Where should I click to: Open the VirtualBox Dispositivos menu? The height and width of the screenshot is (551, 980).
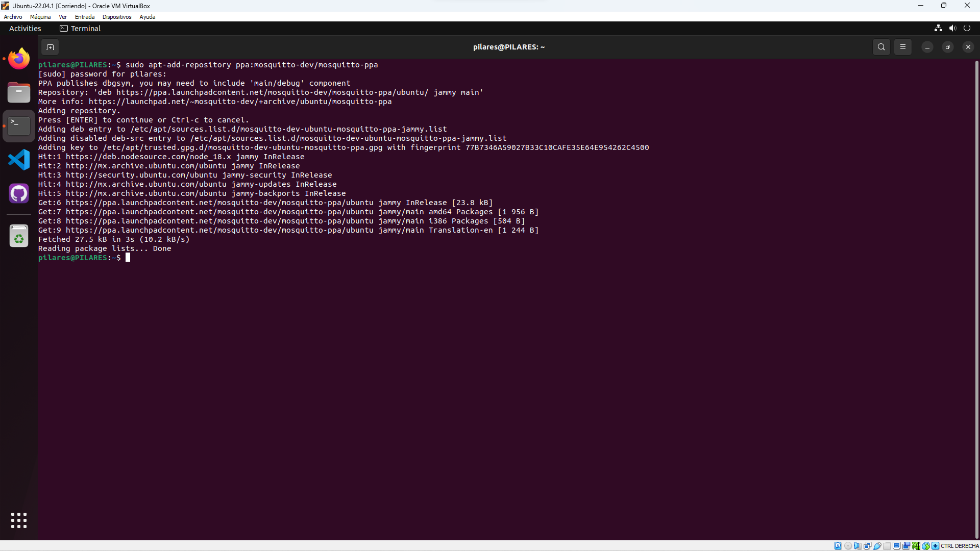[x=116, y=17]
